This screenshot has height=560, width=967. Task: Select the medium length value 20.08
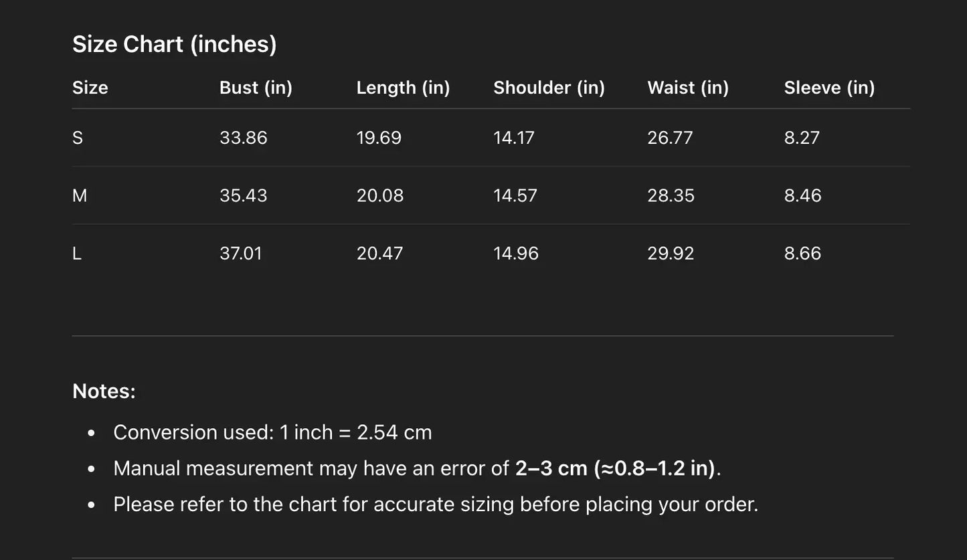click(x=380, y=195)
